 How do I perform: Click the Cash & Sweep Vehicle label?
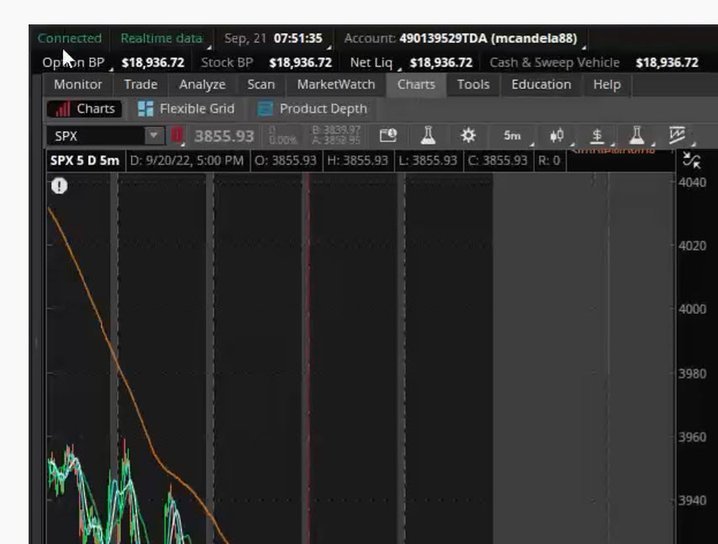click(555, 63)
